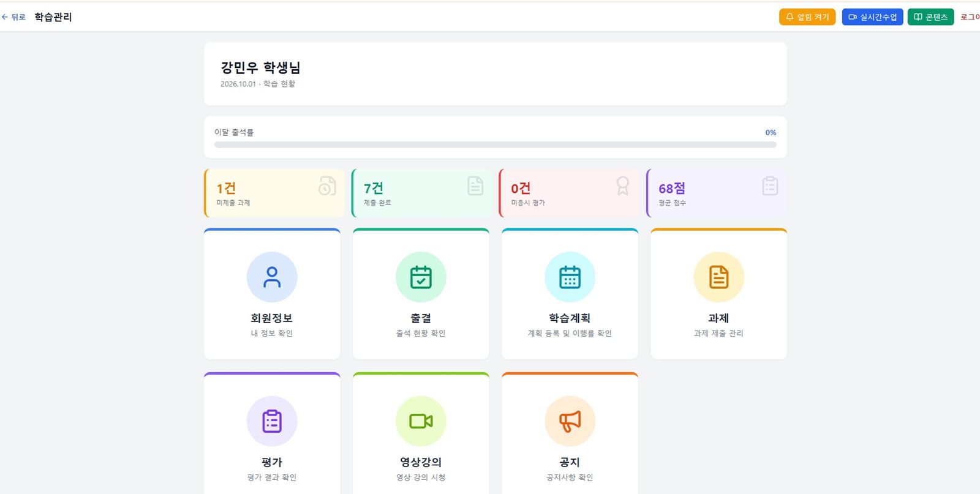
Task: Click the 2026.10.01 · 학습 현황 date line
Action: click(x=258, y=84)
